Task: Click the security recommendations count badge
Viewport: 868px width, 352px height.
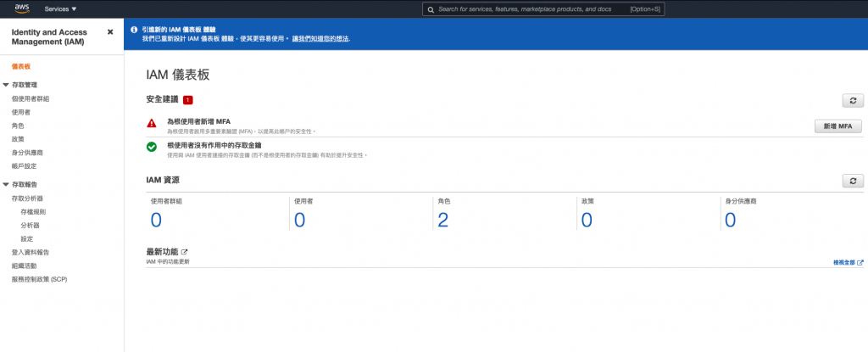Action: pos(188,100)
